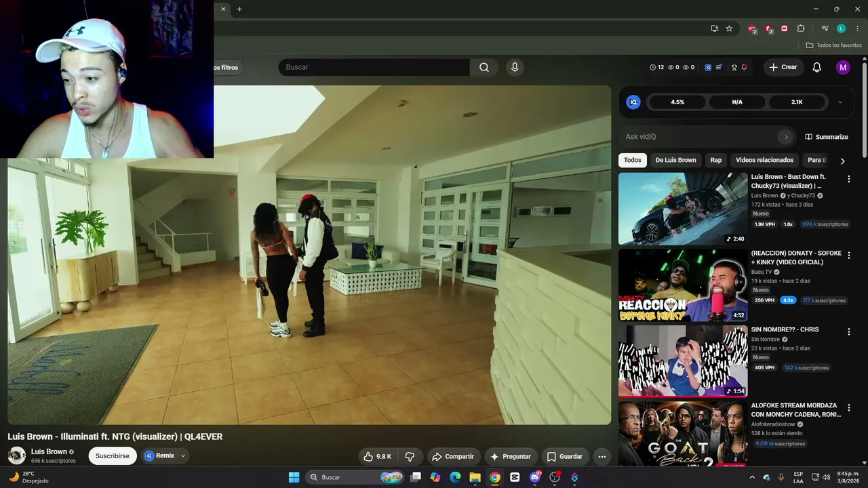Click the blue vidIQ logo in the header
The width and height of the screenshot is (868, 488).
pyautogui.click(x=708, y=67)
